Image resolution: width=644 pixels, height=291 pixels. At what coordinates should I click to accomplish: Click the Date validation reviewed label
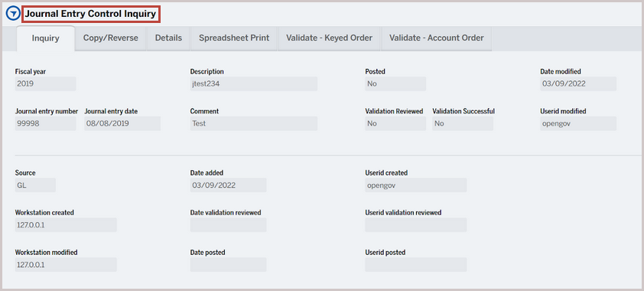coord(226,212)
